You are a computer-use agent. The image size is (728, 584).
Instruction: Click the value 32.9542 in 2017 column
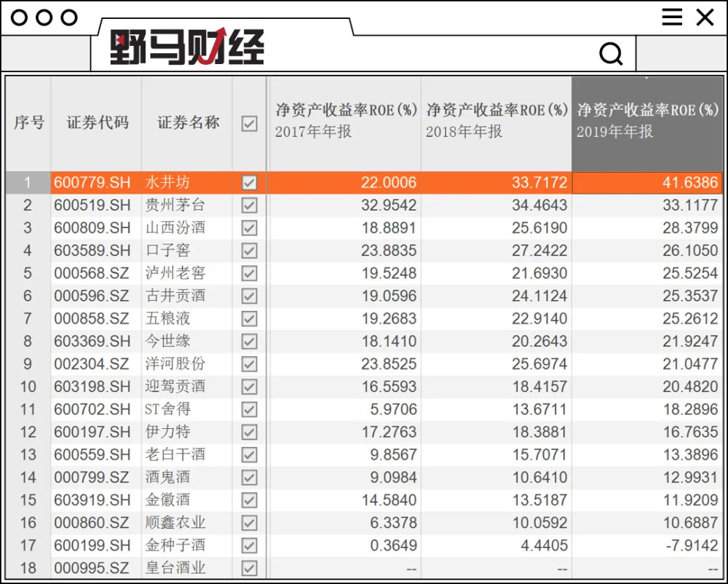[389, 205]
